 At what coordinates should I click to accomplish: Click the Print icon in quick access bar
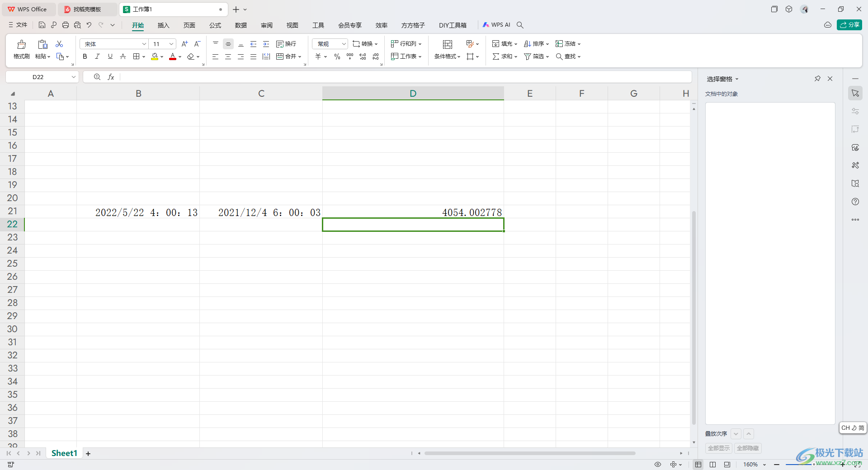point(66,25)
